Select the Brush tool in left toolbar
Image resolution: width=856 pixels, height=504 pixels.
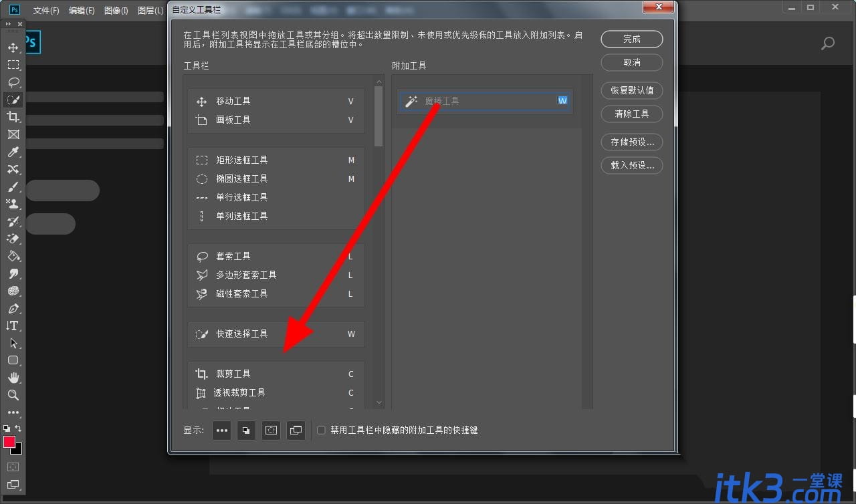click(x=13, y=186)
